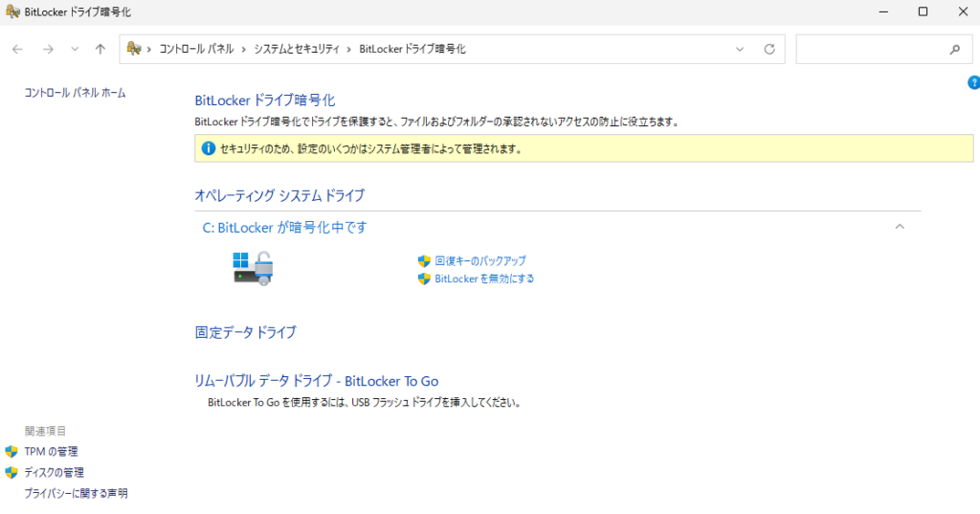
Task: Click オペレーティング システム ドライブ heading text
Action: (279, 195)
